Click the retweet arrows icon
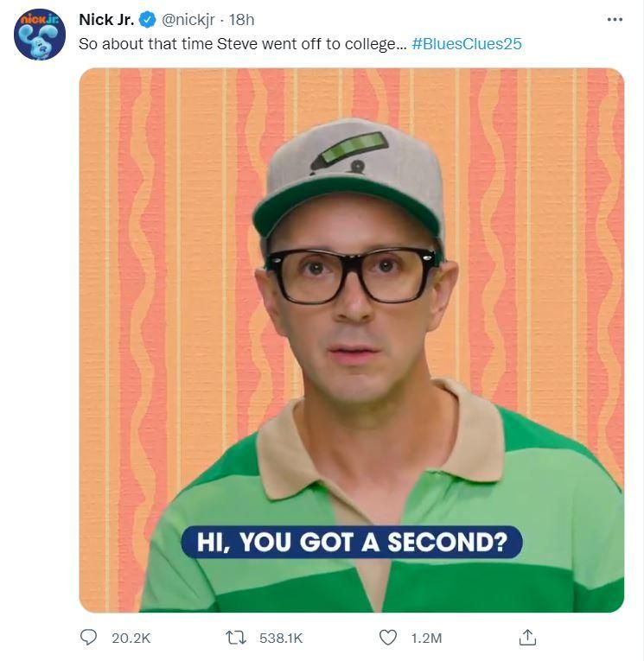The width and height of the screenshot is (644, 661). [236, 638]
